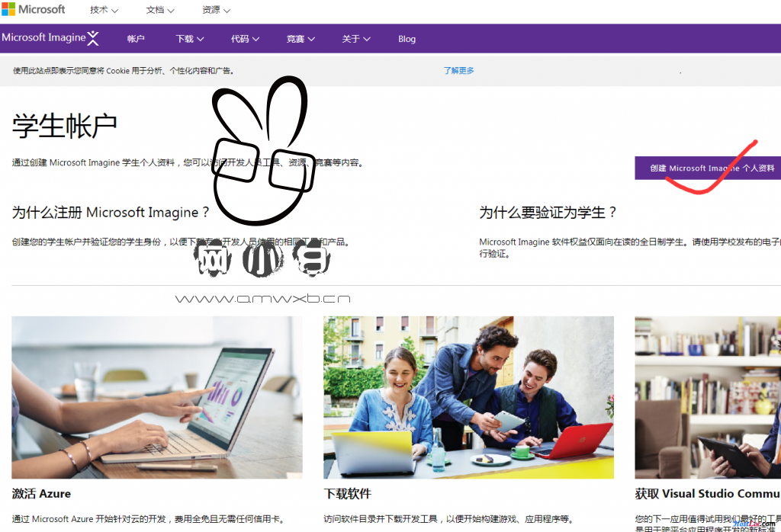This screenshot has height=532, width=781.
Task: Expand the 关于 dropdown
Action: (355, 38)
